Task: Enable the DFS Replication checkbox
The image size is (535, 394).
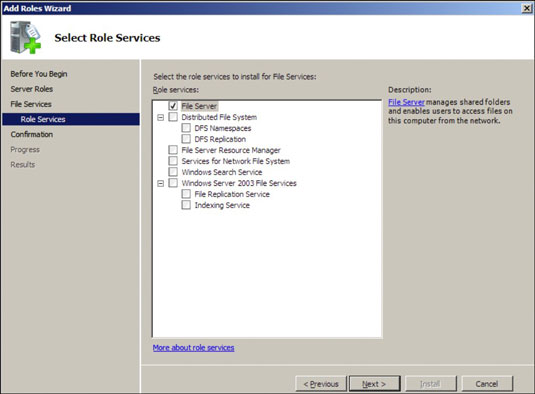Action: point(186,139)
